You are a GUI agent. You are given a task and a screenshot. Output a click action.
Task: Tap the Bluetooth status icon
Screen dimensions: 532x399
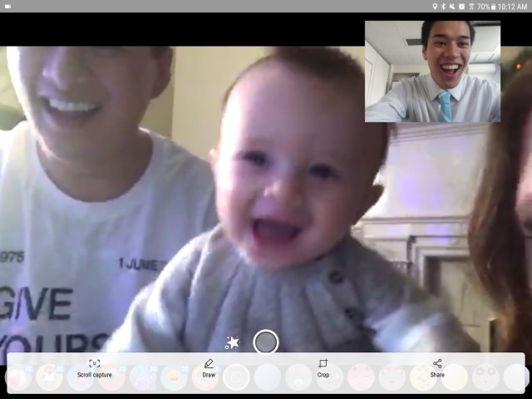[x=443, y=6]
